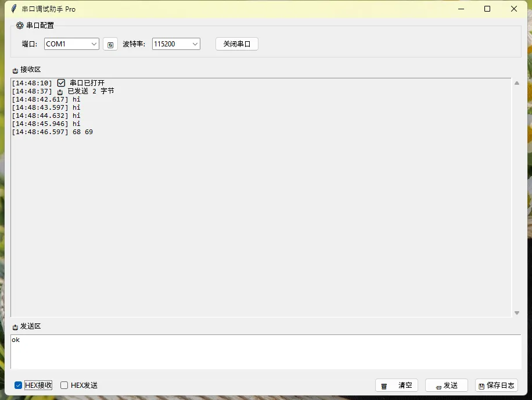Click inside the send text field containing ok
This screenshot has height=400, width=532.
click(266, 351)
